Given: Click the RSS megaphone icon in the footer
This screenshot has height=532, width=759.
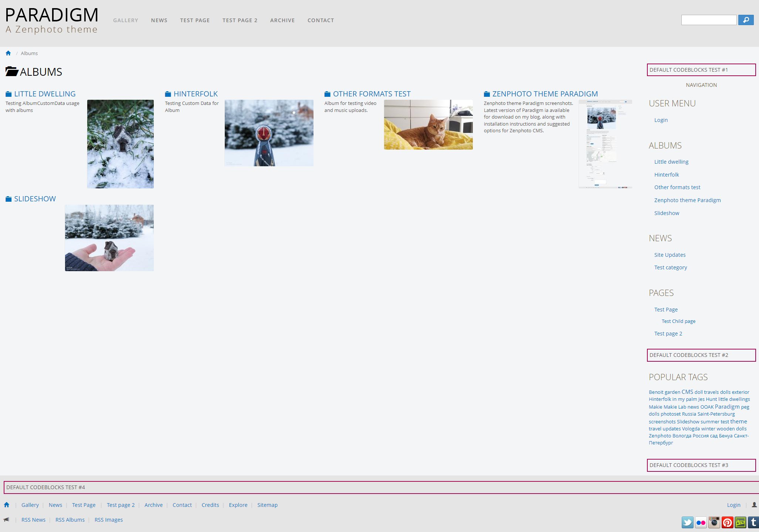Looking at the screenshot, I should click(x=6, y=519).
